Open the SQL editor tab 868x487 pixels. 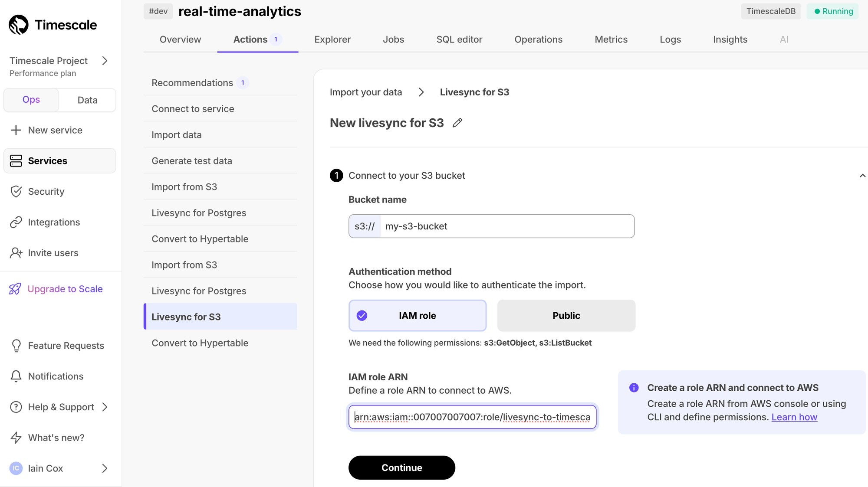459,39
